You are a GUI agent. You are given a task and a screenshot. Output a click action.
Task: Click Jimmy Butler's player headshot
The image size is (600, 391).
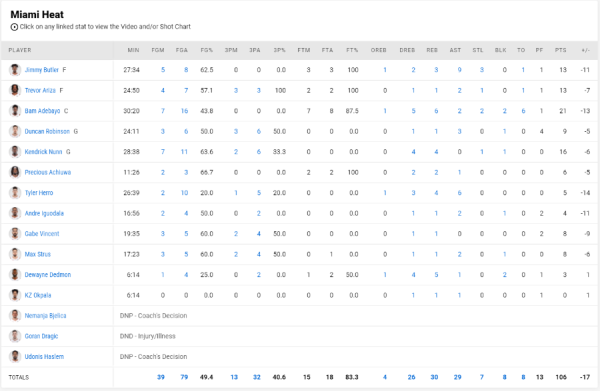[x=15, y=70]
